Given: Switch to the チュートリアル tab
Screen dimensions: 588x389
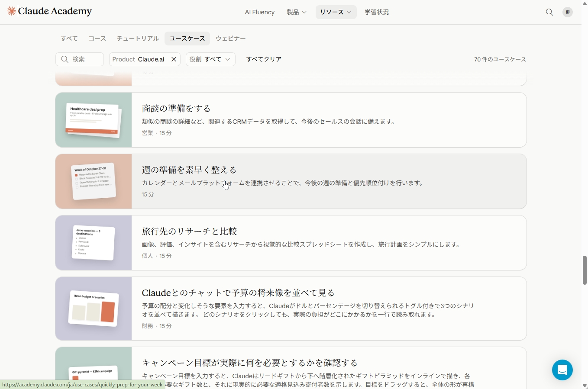Looking at the screenshot, I should tap(138, 39).
